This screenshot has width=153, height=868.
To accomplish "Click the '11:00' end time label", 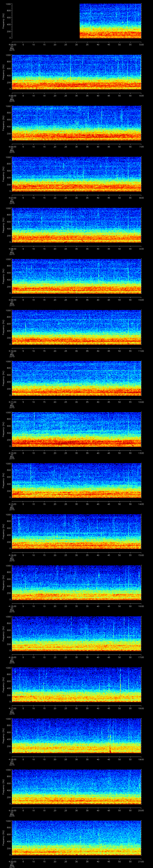I will (141, 351).
